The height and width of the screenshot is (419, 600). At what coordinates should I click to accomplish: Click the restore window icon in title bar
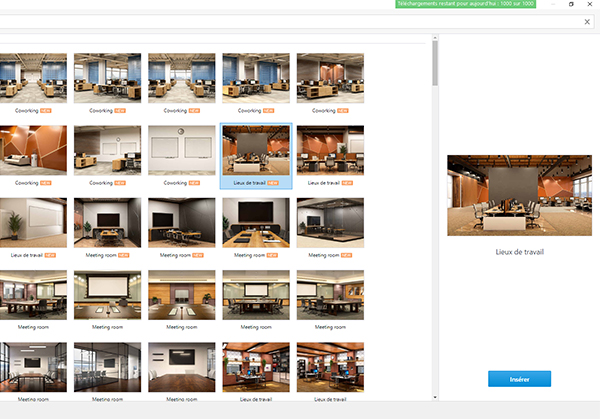click(571, 4)
